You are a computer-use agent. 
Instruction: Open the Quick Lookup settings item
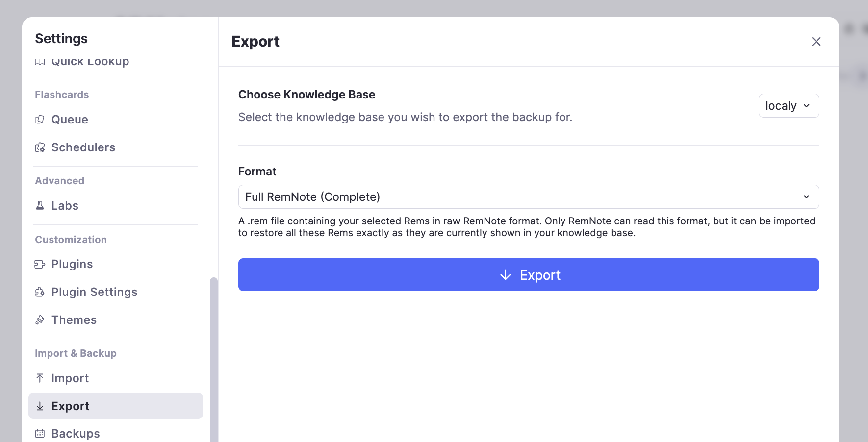[90, 62]
